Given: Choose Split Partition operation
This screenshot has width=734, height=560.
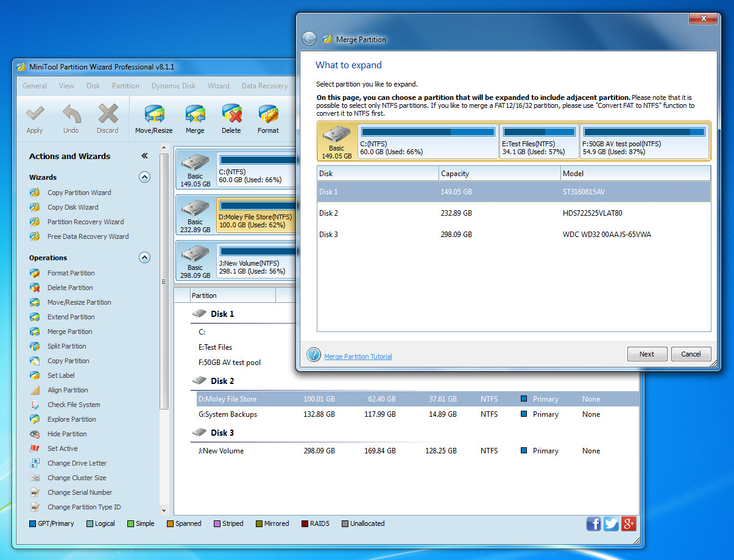Looking at the screenshot, I should click(x=66, y=346).
